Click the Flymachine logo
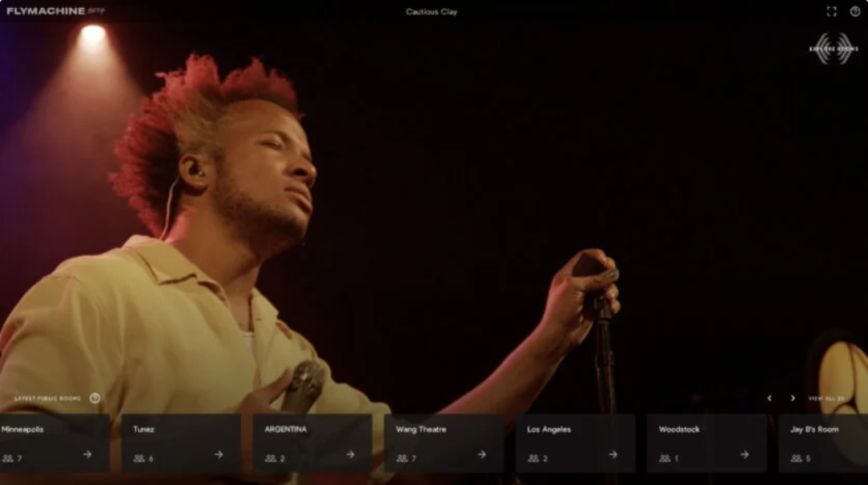The width and height of the screenshot is (868, 485). [55, 10]
